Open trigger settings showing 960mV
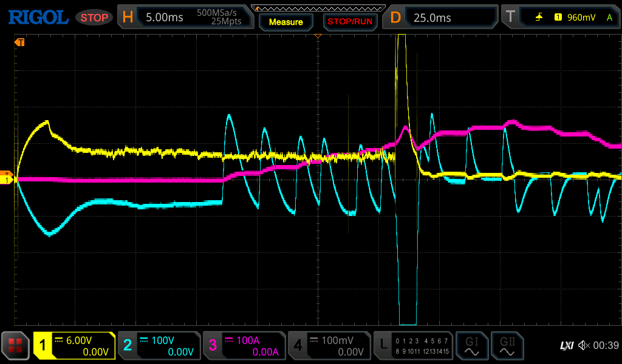This screenshot has height=364, width=622. click(x=560, y=18)
